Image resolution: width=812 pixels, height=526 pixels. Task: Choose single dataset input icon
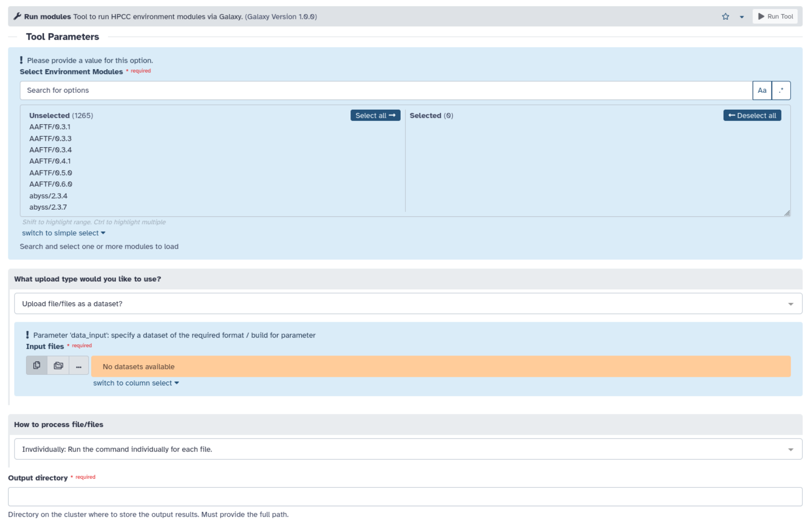click(x=37, y=366)
